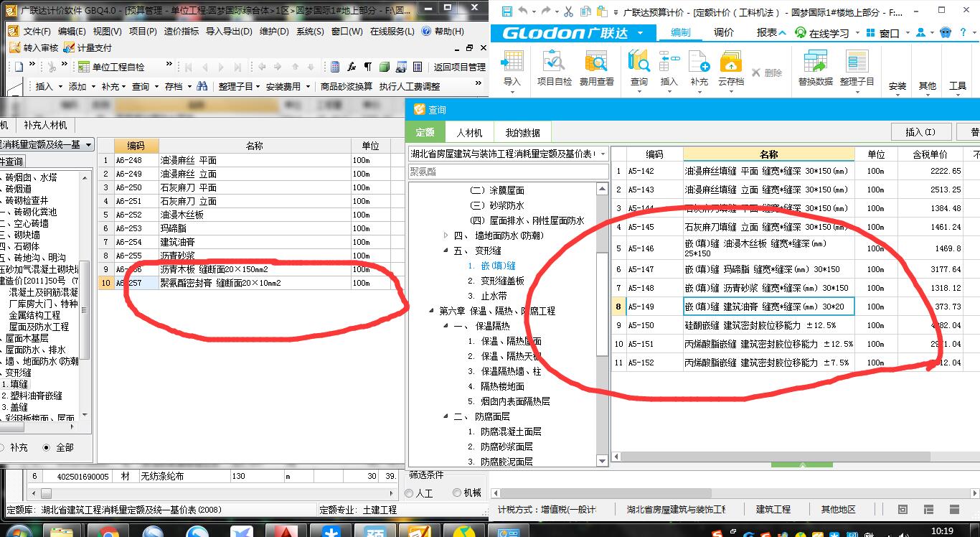Collapse the 第六章 保温、隔热、防腐工程 tree node

point(431,311)
